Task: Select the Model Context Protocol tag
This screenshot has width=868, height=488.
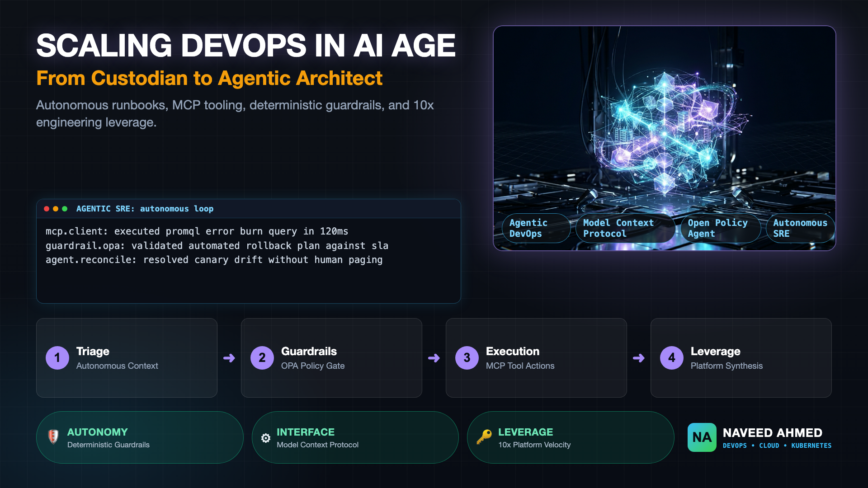Action: point(625,228)
